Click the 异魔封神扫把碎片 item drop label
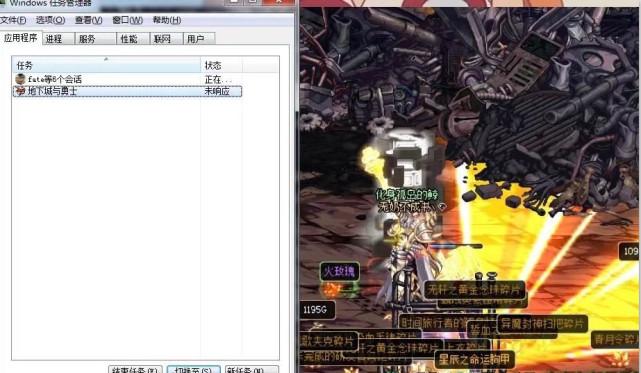The image size is (641, 373). point(542,324)
